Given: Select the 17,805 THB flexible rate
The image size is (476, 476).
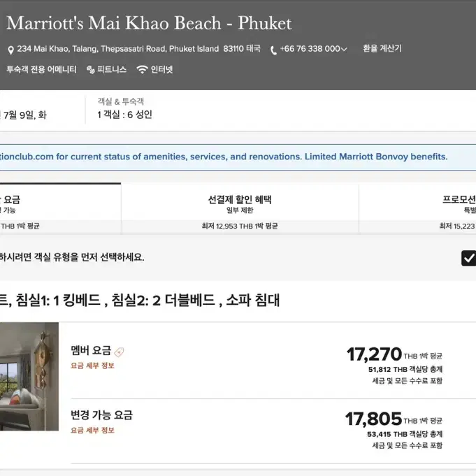Looking at the screenshot, I should [394, 430].
